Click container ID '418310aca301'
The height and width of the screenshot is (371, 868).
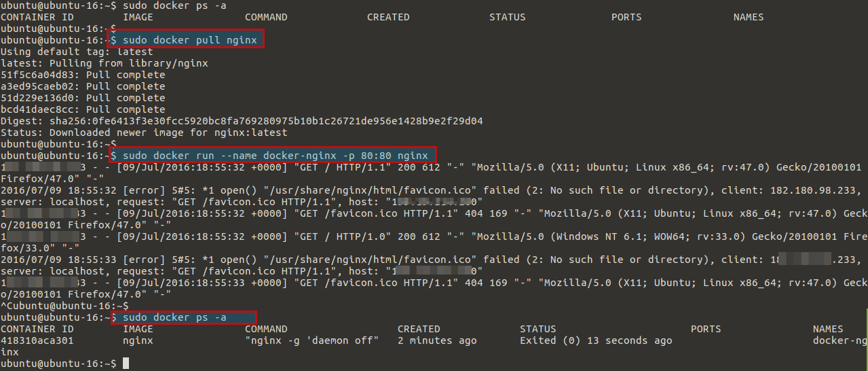37,340
